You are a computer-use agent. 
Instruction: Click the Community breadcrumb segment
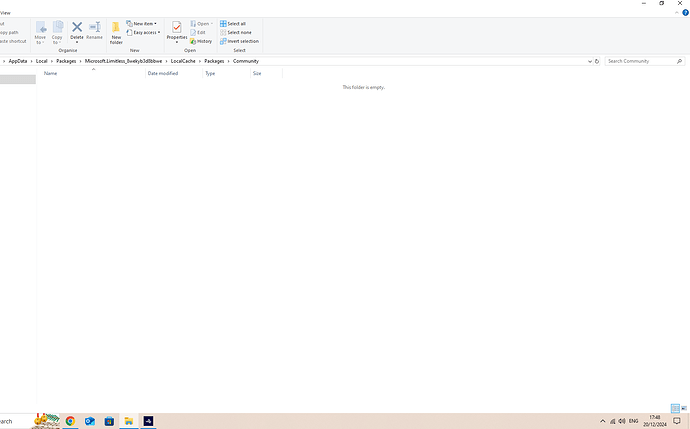click(246, 61)
